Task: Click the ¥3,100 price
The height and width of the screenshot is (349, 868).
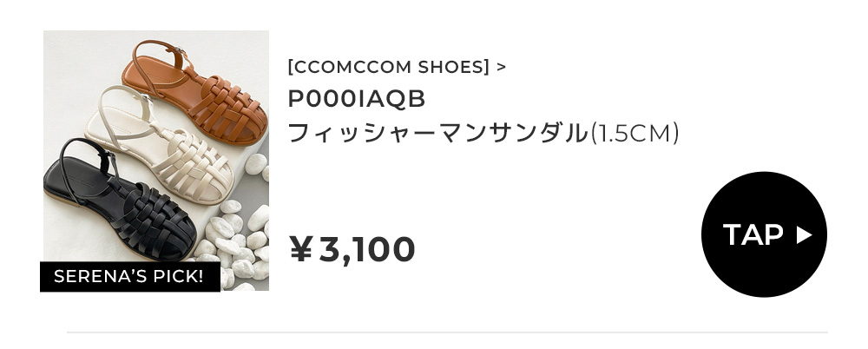Action: pos(352,250)
